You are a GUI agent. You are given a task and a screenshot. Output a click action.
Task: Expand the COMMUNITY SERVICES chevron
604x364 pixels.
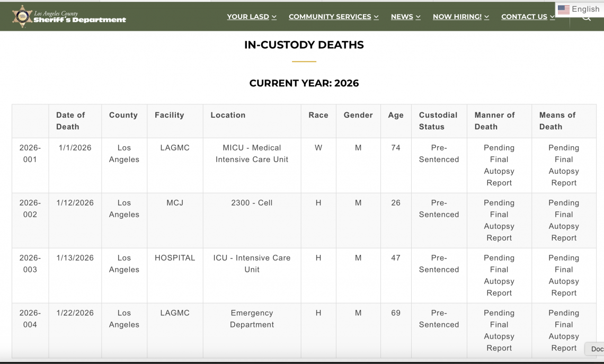[x=376, y=17]
